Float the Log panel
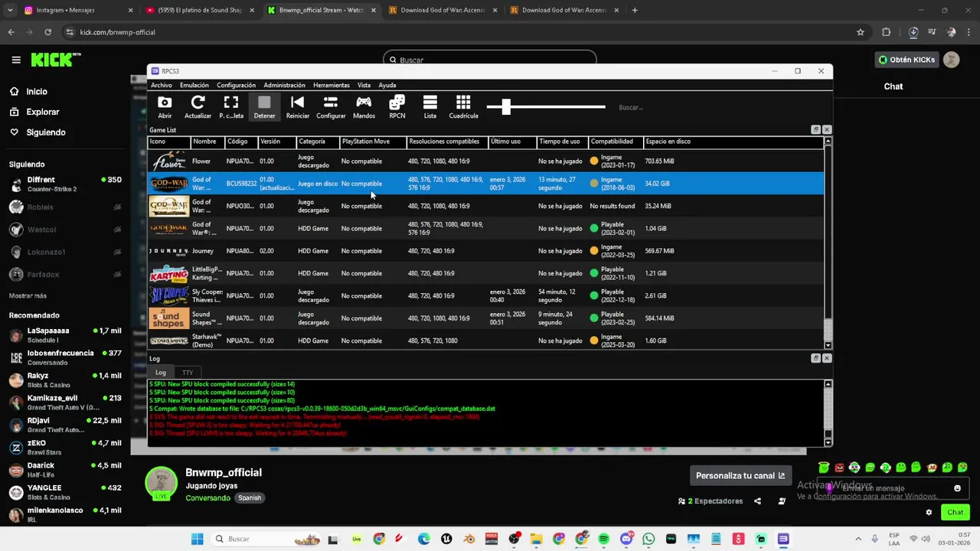 point(816,358)
